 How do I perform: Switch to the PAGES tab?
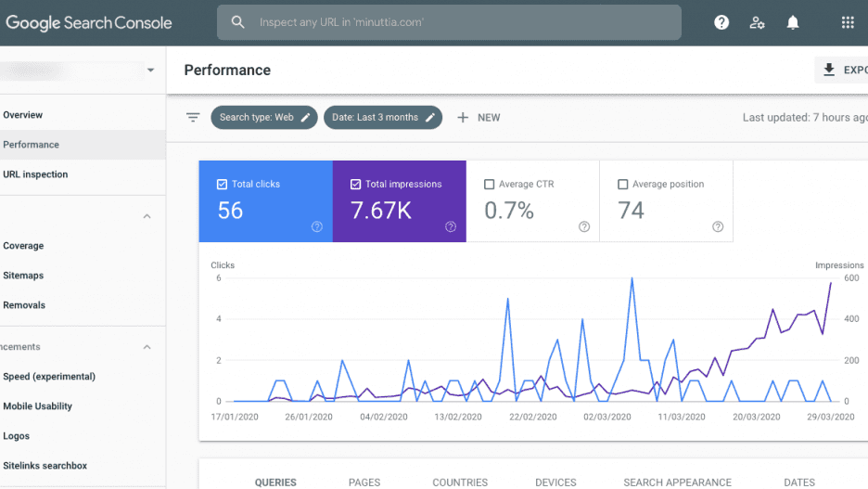364,483
